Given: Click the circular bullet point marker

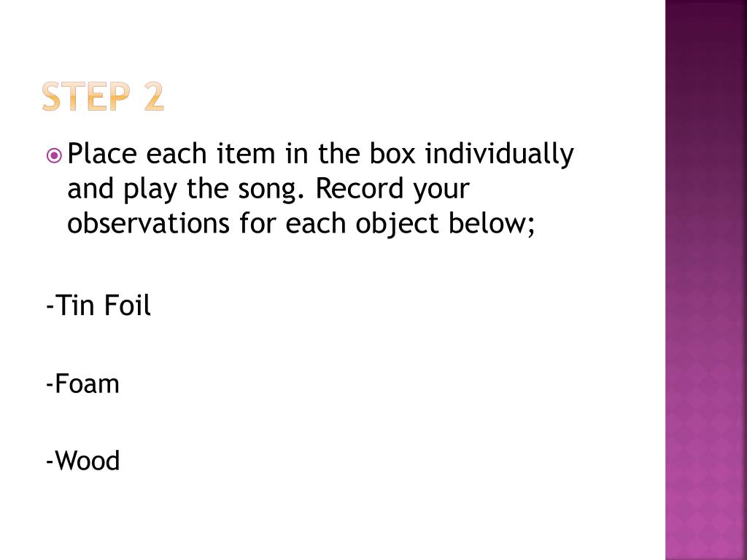Looking at the screenshot, I should tap(54, 155).
